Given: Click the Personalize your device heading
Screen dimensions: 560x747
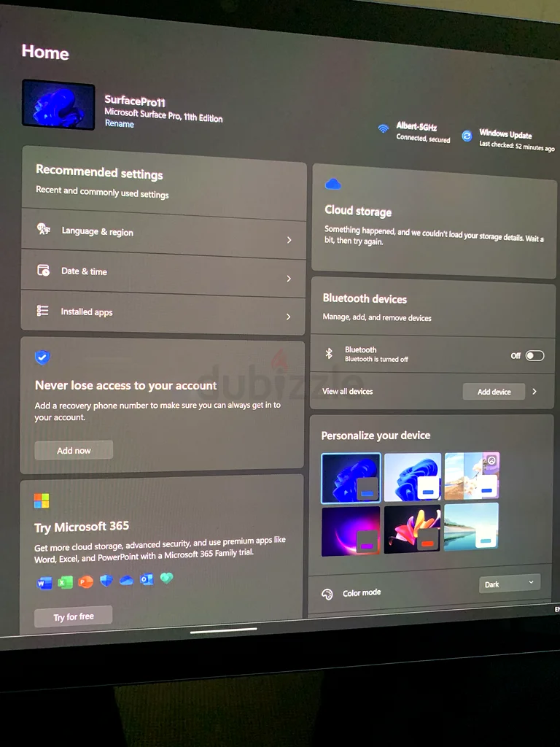Looking at the screenshot, I should (376, 436).
